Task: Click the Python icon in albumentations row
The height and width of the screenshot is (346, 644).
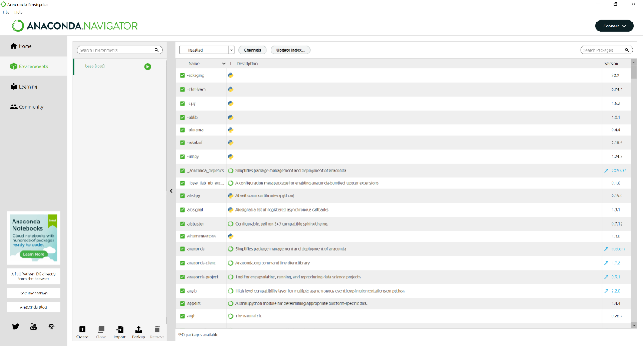Action: 231,236
